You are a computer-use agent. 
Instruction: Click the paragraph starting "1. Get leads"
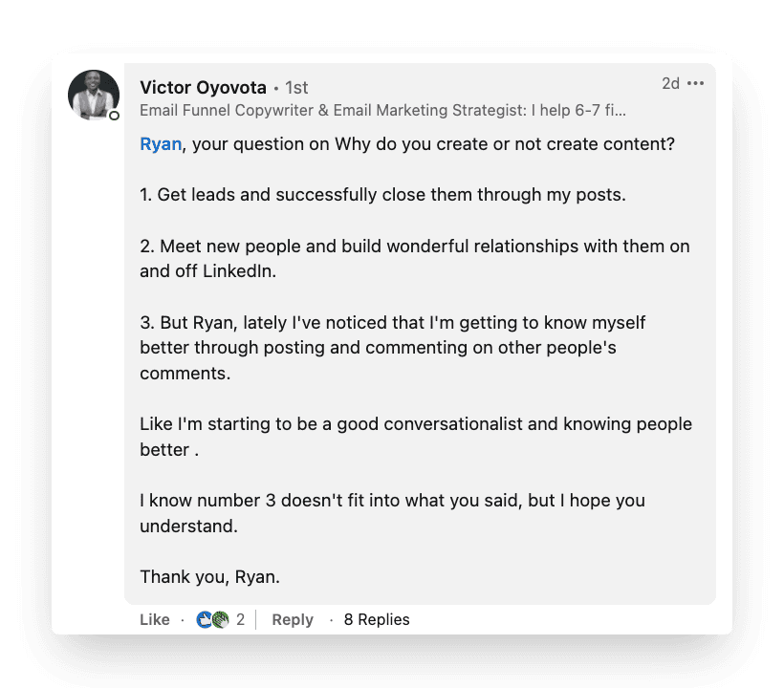pos(382,195)
